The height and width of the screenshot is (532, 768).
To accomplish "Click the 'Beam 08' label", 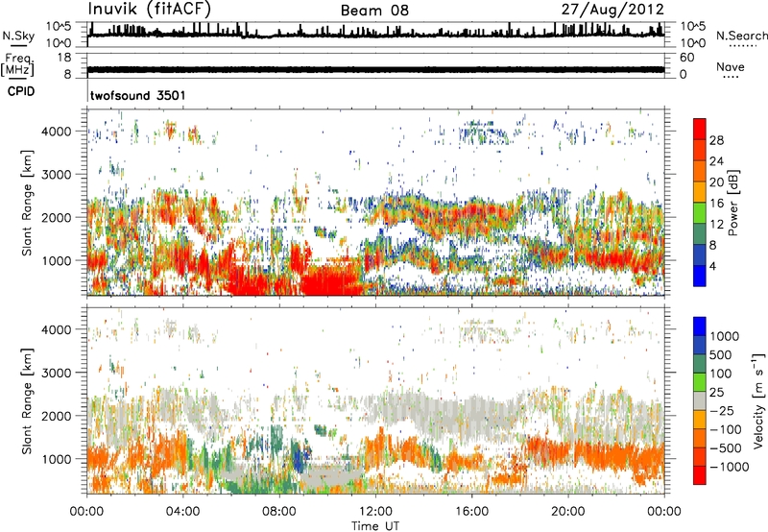I will click(x=374, y=11).
